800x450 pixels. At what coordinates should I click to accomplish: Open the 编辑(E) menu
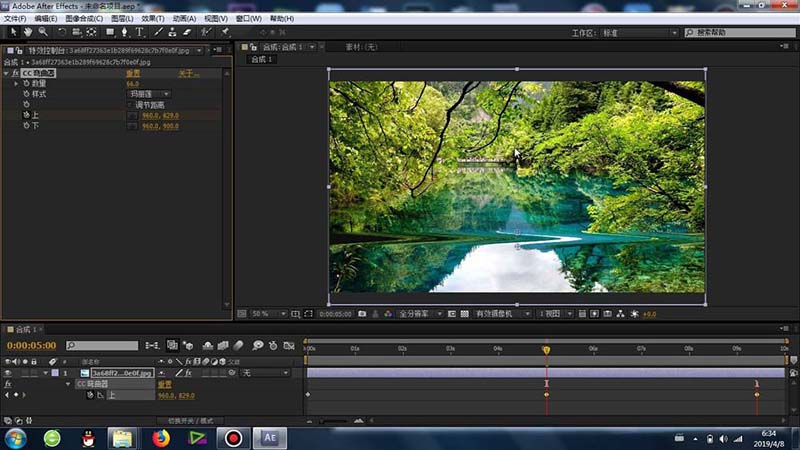(x=45, y=18)
